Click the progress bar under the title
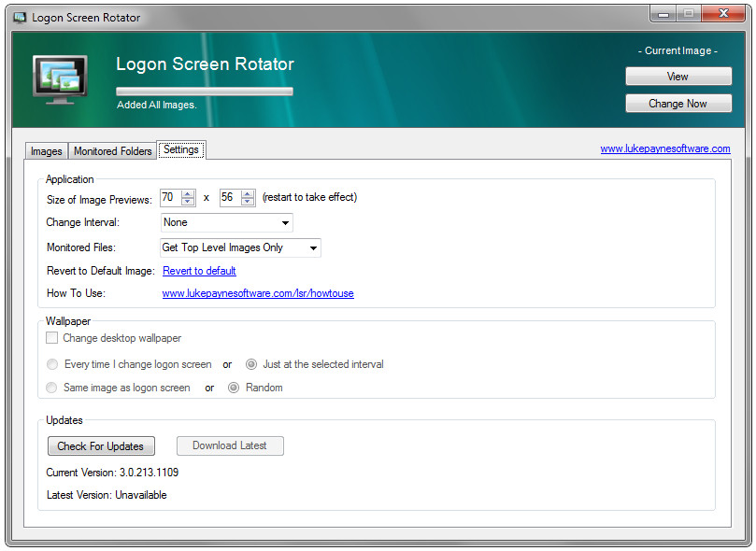The width and height of the screenshot is (756, 551). pos(205,92)
